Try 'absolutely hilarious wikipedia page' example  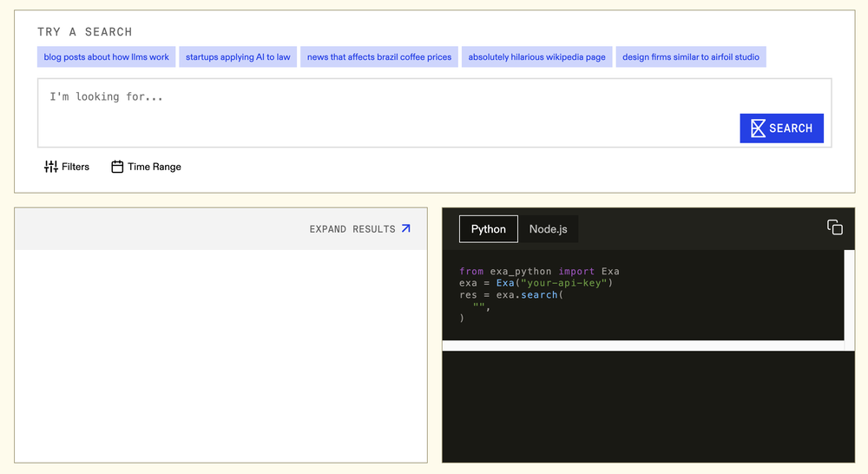[537, 57]
